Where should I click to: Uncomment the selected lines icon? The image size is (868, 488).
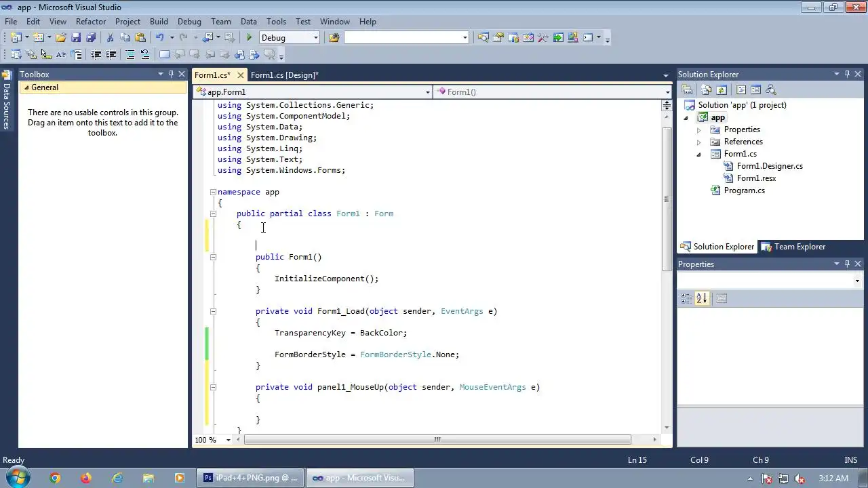click(x=144, y=54)
